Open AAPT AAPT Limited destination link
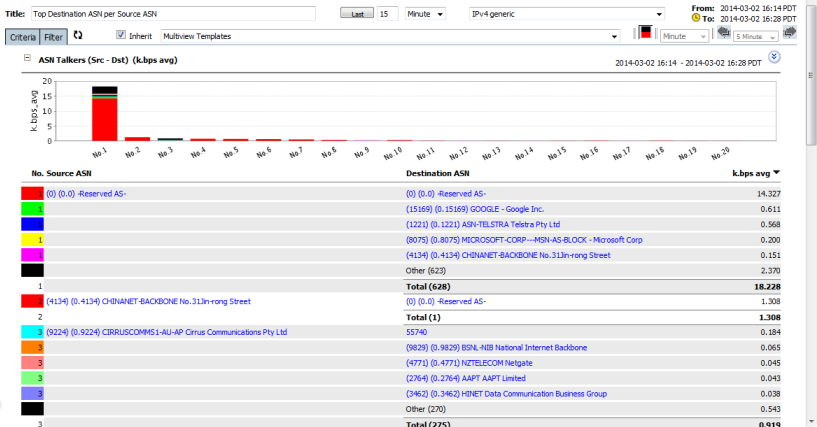The image size is (817, 427). tap(466, 378)
